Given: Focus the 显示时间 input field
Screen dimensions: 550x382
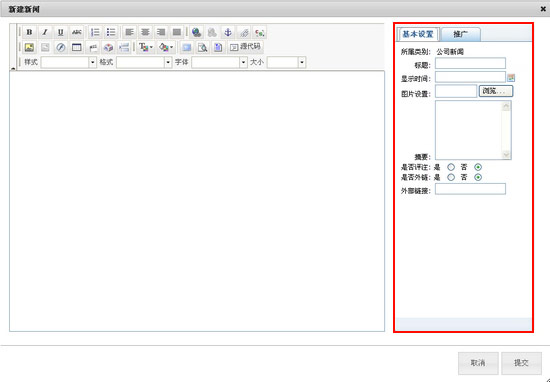Looking at the screenshot, I should click(470, 77).
